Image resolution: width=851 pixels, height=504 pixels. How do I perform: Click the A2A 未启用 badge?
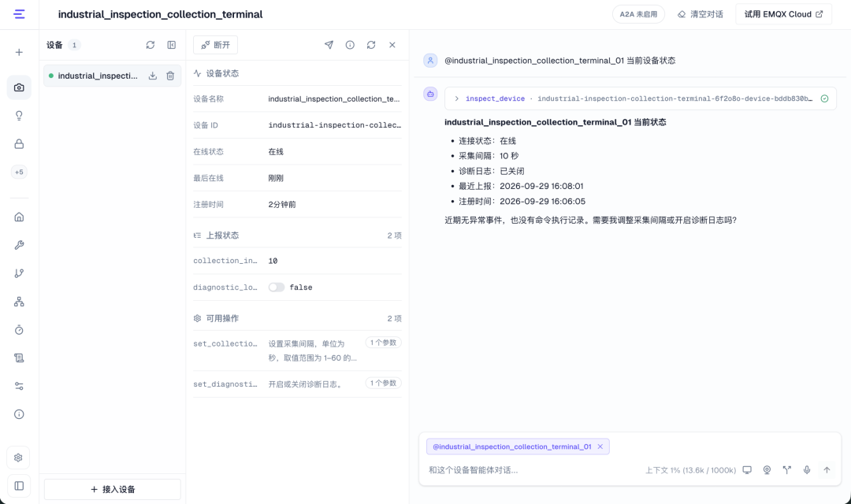click(x=638, y=14)
